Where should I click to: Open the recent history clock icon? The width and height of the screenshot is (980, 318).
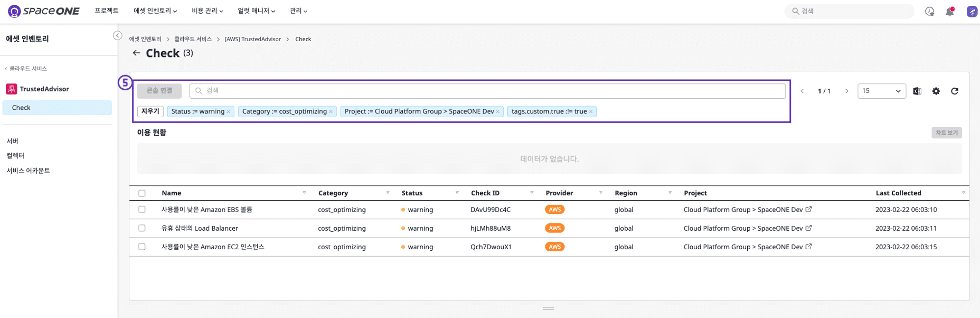(930, 11)
